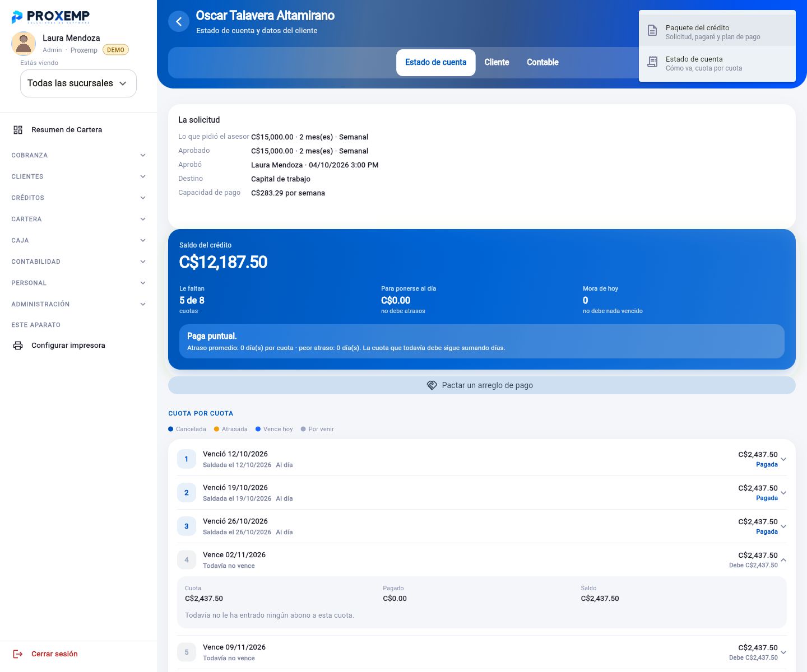Click the Paga puntual status banner
The image size is (807, 672).
[x=482, y=342]
